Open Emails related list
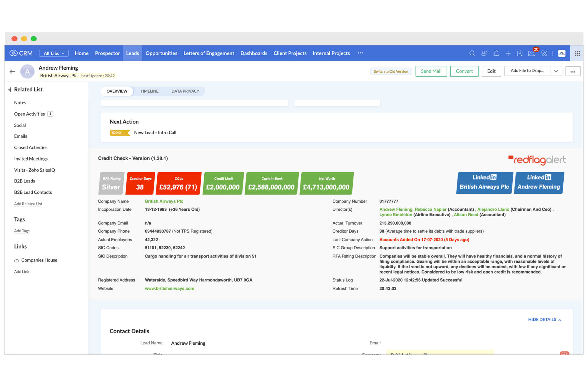 21,136
